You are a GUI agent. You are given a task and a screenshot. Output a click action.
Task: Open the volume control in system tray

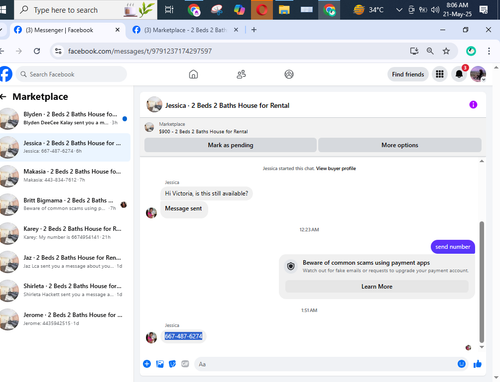[435, 10]
